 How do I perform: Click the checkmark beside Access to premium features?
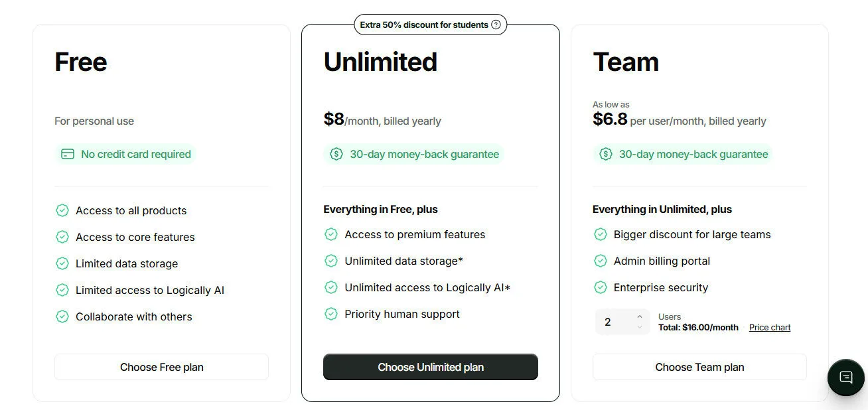331,234
